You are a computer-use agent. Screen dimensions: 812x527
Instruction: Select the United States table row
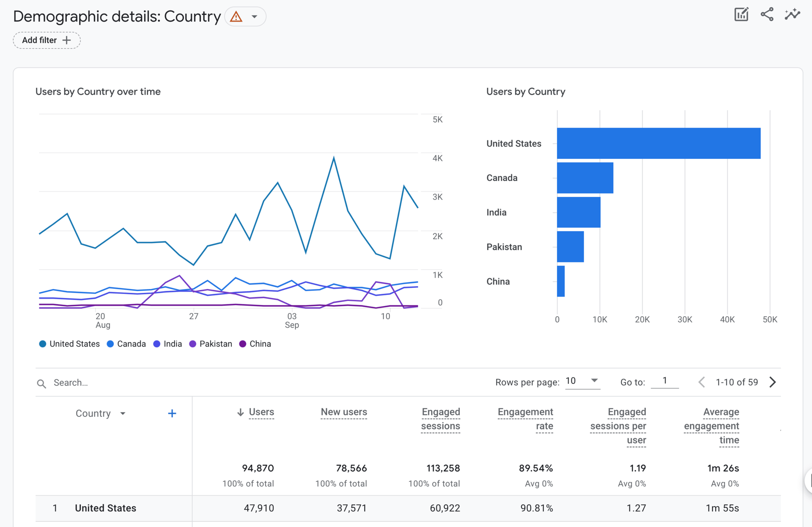[105, 508]
